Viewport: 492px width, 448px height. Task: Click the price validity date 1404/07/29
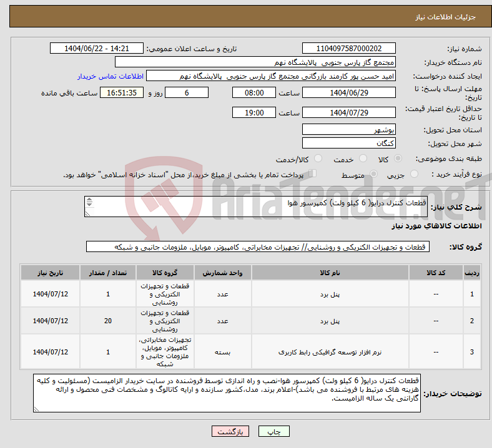click(348, 112)
